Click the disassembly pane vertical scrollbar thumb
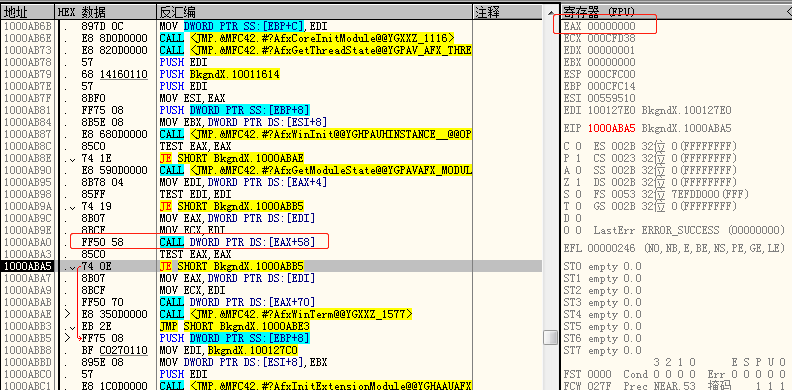The width and height of the screenshot is (792, 390). (550, 337)
